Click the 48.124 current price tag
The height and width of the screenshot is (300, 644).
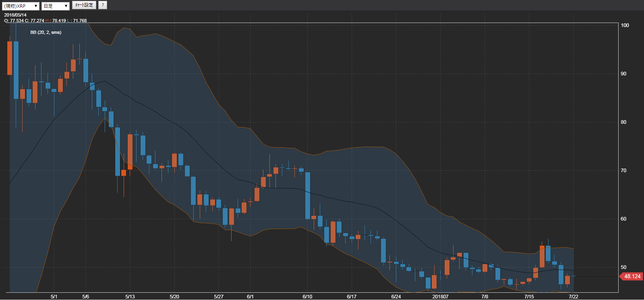[632, 276]
